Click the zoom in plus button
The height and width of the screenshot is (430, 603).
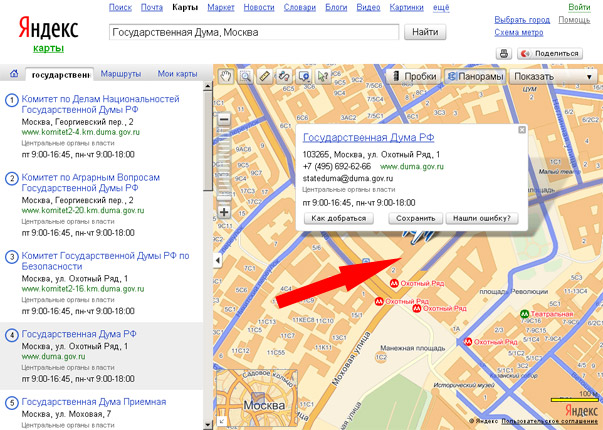tap(224, 211)
